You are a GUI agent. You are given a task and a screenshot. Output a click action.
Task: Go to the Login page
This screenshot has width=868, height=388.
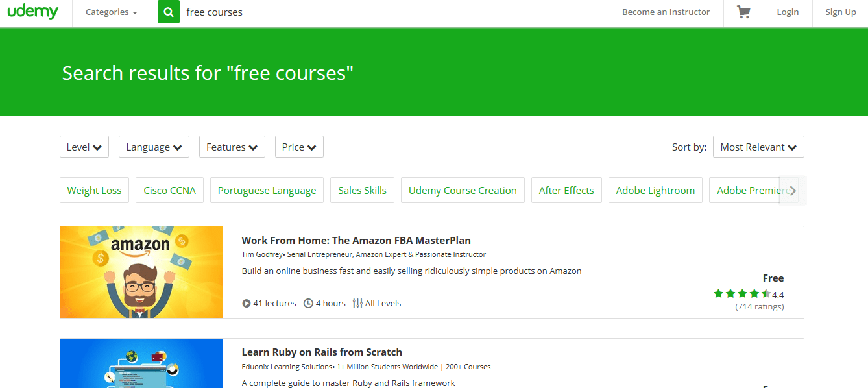(x=788, y=12)
